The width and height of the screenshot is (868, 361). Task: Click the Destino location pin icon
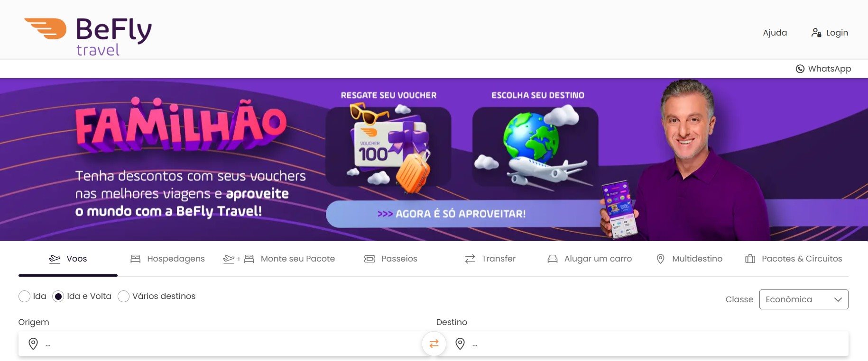(460, 343)
